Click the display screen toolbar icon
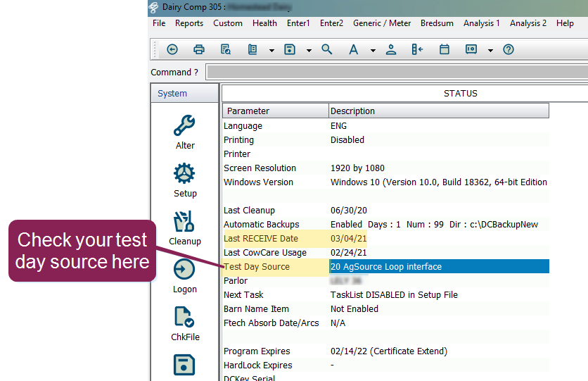This screenshot has height=381, width=588. point(471,49)
